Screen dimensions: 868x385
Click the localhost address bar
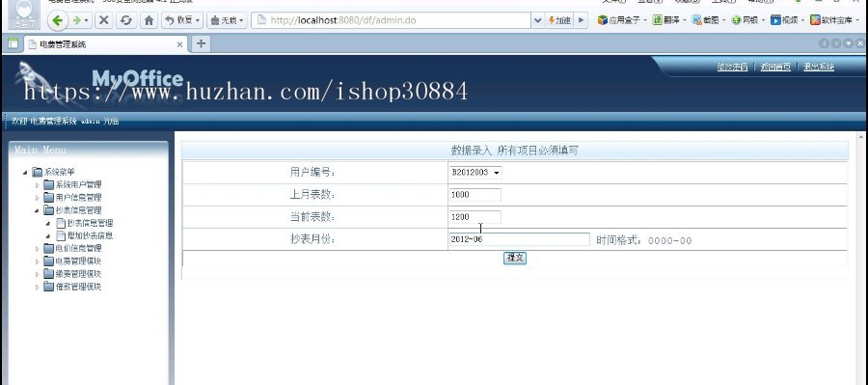391,20
